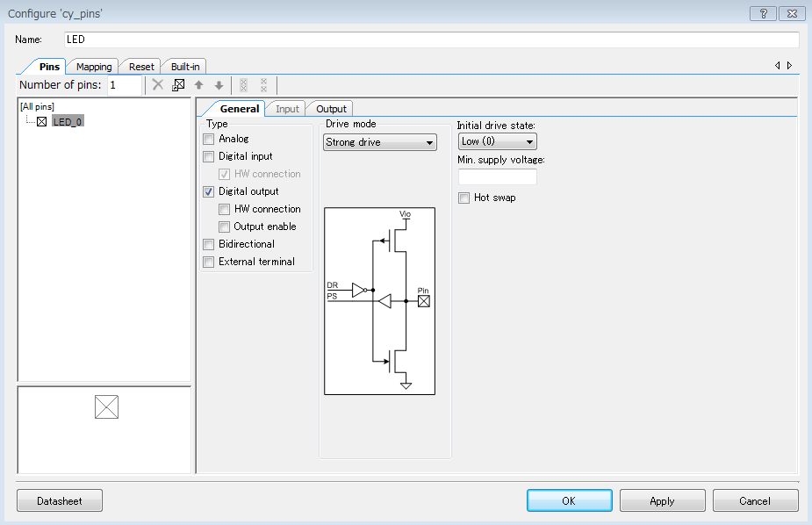Switch to the Mapping tab
Image resolution: width=812 pixels, height=525 pixels.
coord(94,67)
